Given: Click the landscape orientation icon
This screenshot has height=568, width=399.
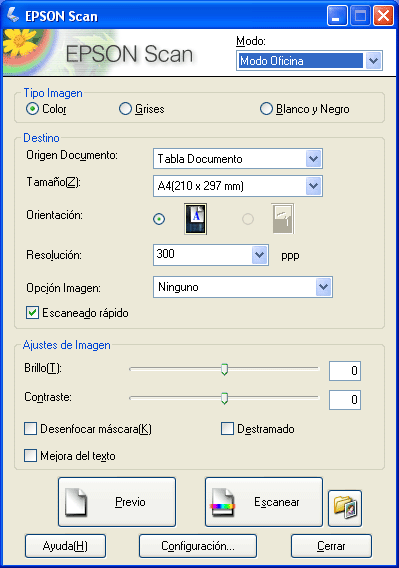Looking at the screenshot, I should tap(283, 219).
